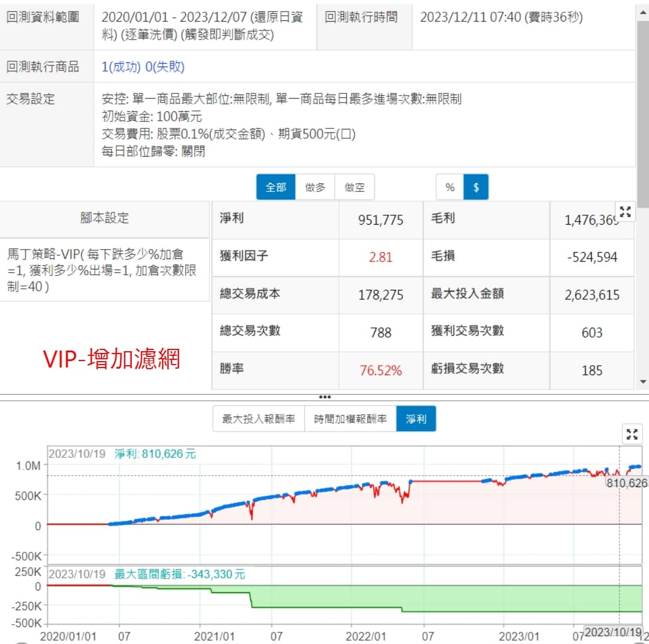Switch statistics to percent (%) display
The height and width of the screenshot is (644, 649).
[x=450, y=187]
